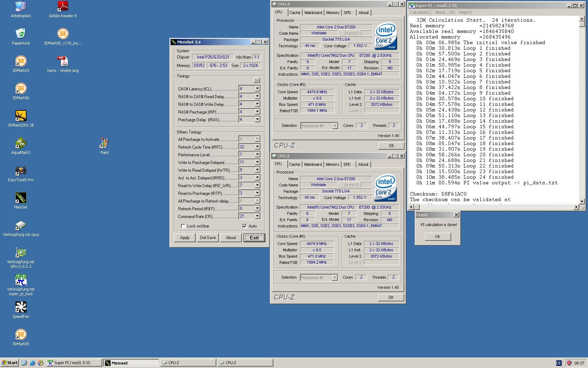Open the Paint desktop shortcut
The height and width of the screenshot is (368, 588).
(104, 143)
